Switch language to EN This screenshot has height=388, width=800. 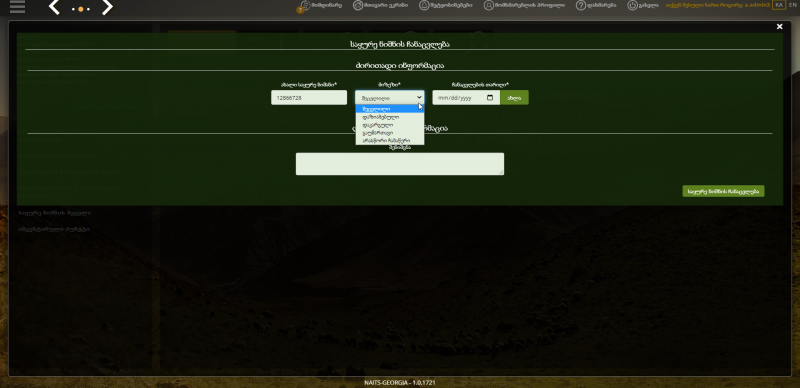(792, 5)
